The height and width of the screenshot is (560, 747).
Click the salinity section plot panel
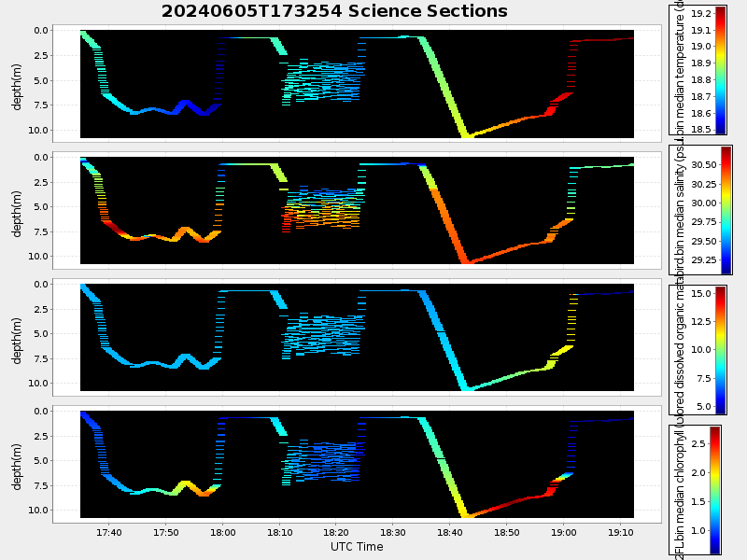point(357,210)
